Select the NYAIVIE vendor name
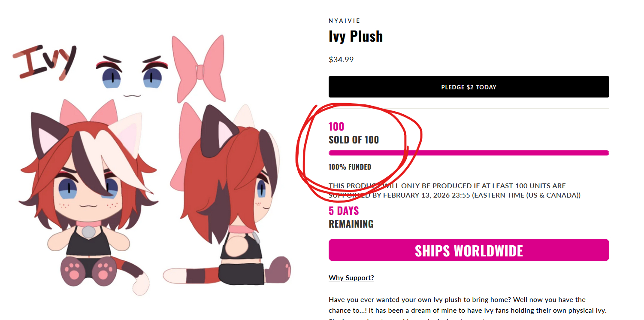Image resolution: width=644 pixels, height=320 pixels. 344,21
